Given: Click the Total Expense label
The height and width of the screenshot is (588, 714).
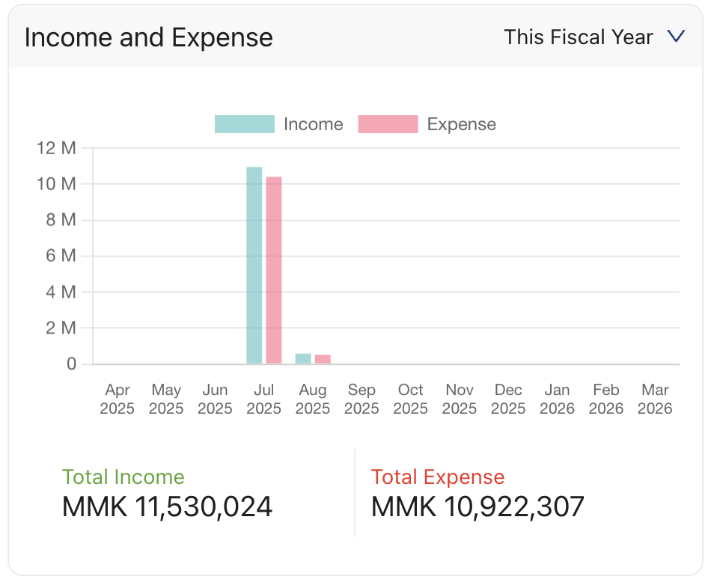Looking at the screenshot, I should point(438,477).
